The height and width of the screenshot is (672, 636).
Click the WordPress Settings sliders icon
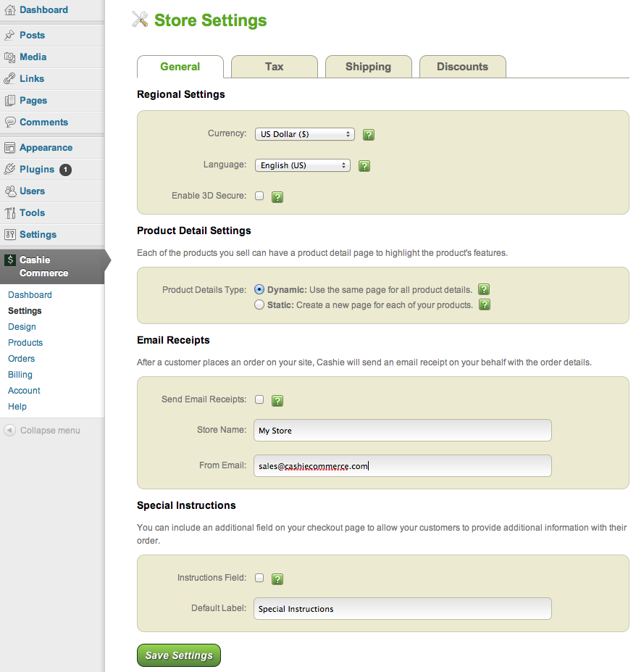[x=10, y=234]
